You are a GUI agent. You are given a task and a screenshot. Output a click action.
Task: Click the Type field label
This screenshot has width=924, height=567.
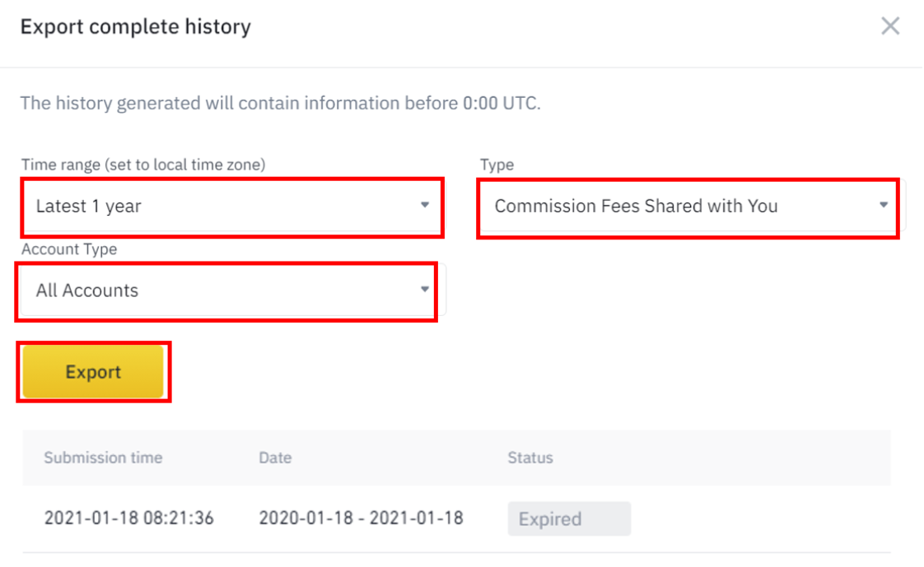coord(497,165)
